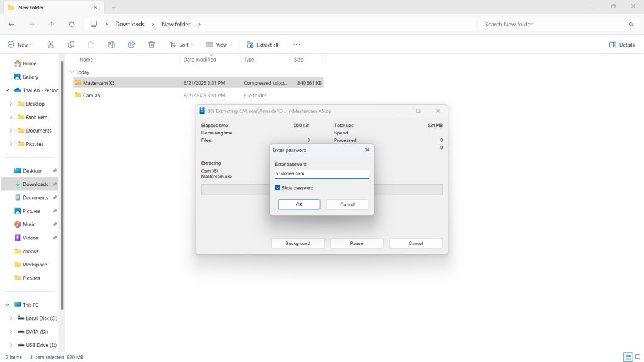This screenshot has height=362, width=644.
Task: Open the Sort dropdown
Action: click(x=182, y=45)
